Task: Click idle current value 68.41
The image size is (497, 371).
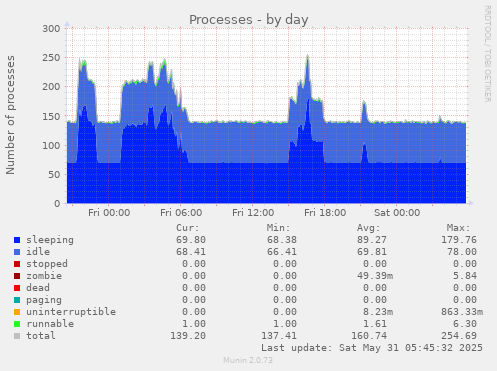Action: coord(191,252)
